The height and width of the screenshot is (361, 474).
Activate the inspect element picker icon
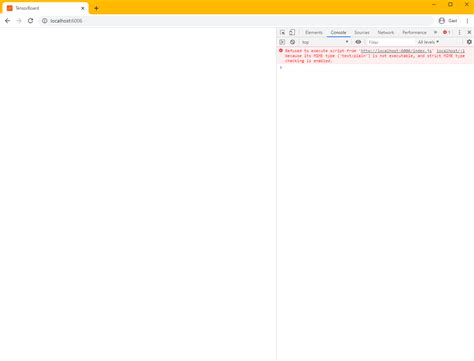coord(282,32)
